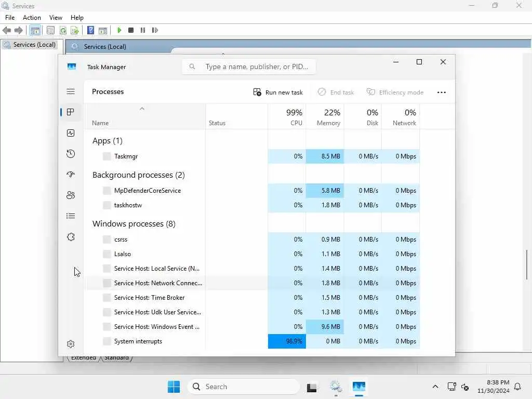
Task: Click Start Service play icon
Action: [119, 30]
